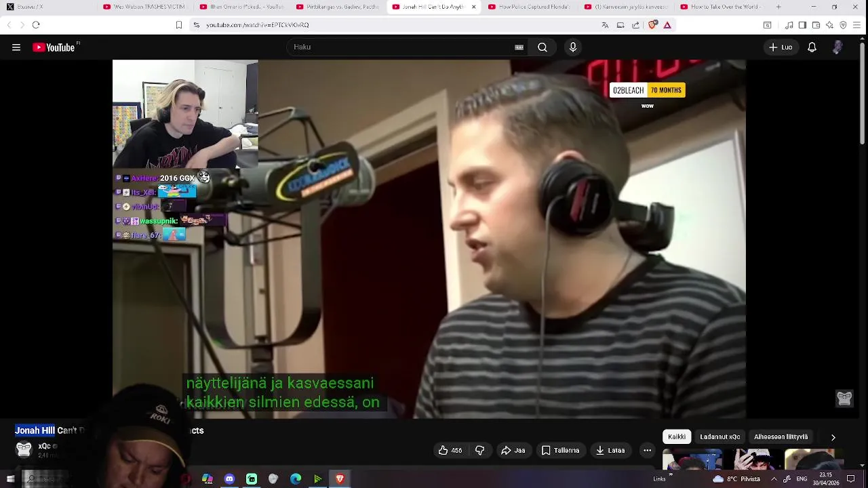Open Leo AI sparkle icon
868x488 pixels.
pos(829,25)
